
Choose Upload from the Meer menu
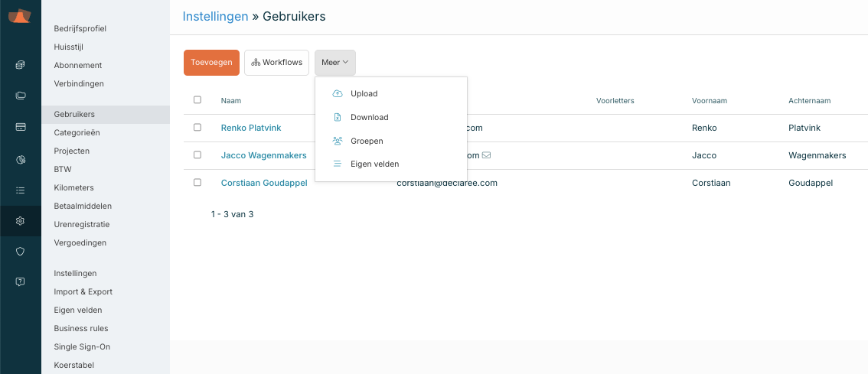(364, 94)
